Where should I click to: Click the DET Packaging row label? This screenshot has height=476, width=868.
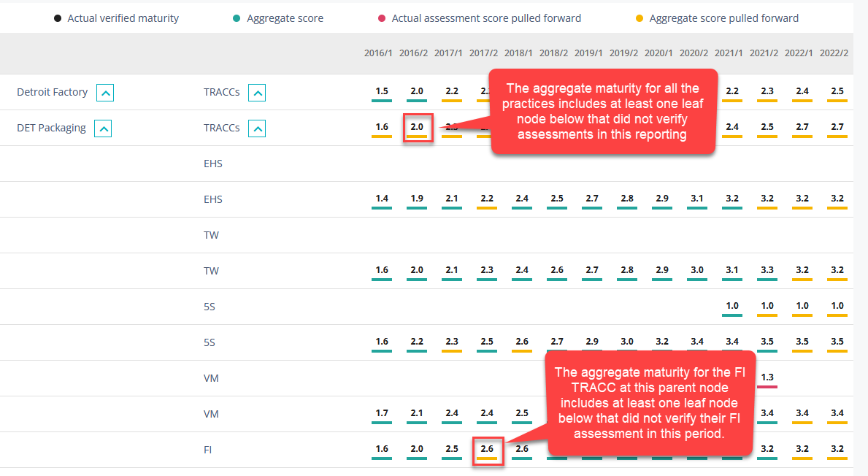click(51, 128)
